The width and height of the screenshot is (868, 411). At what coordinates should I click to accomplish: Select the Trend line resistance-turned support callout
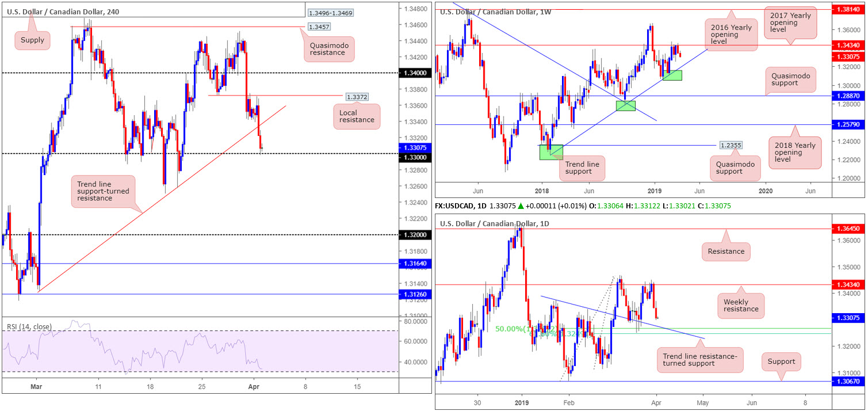(699, 360)
